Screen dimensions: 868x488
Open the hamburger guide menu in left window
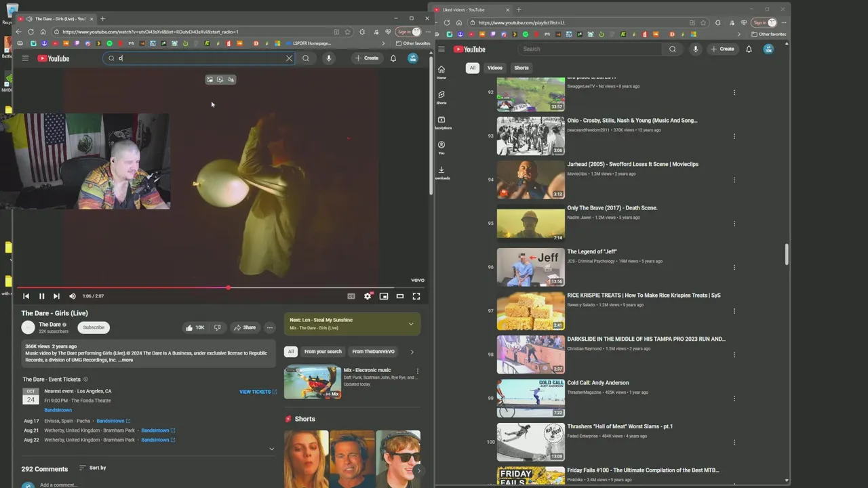tap(25, 58)
